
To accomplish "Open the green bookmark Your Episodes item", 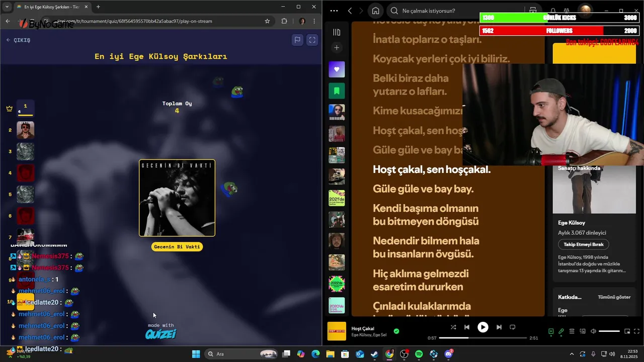I will (x=337, y=91).
